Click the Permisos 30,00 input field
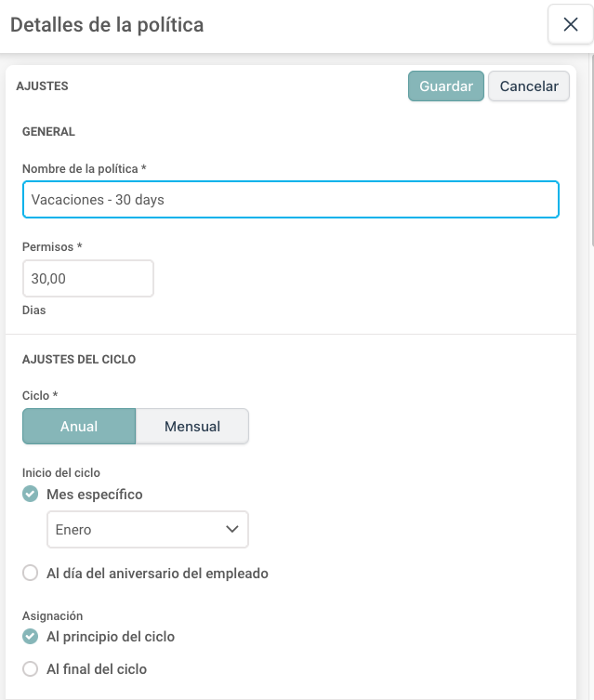Image resolution: width=594 pixels, height=700 pixels. (x=88, y=279)
